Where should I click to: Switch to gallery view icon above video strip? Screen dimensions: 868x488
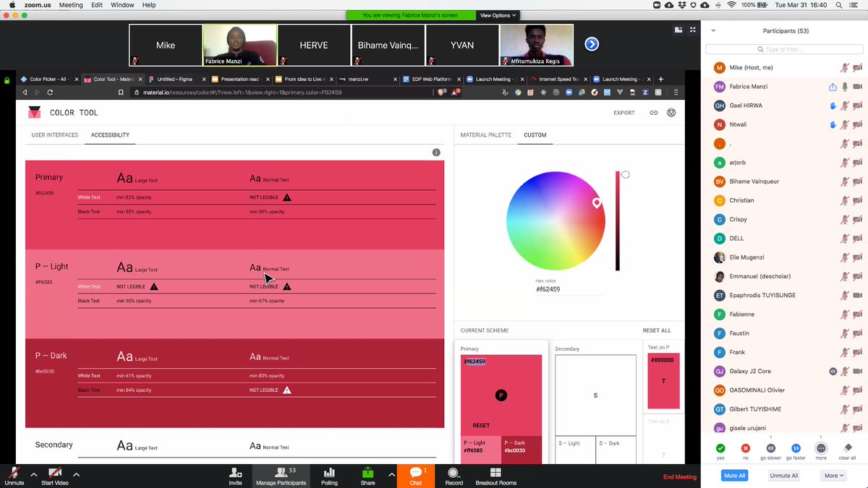(x=678, y=30)
